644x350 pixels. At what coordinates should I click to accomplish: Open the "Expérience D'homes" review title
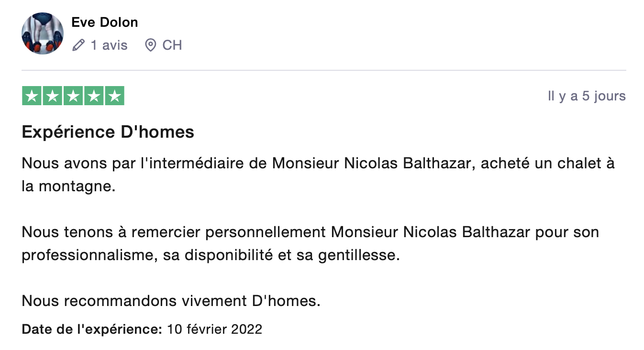point(108,132)
